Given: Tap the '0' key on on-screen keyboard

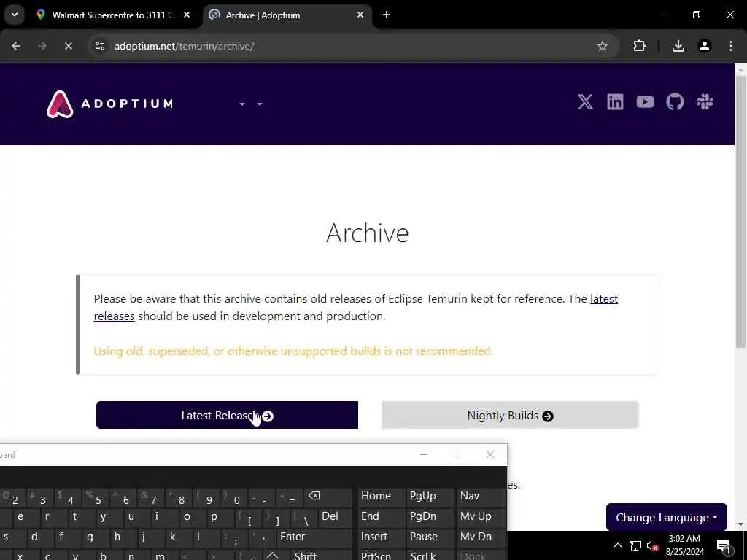Looking at the screenshot, I should (x=233, y=497).
